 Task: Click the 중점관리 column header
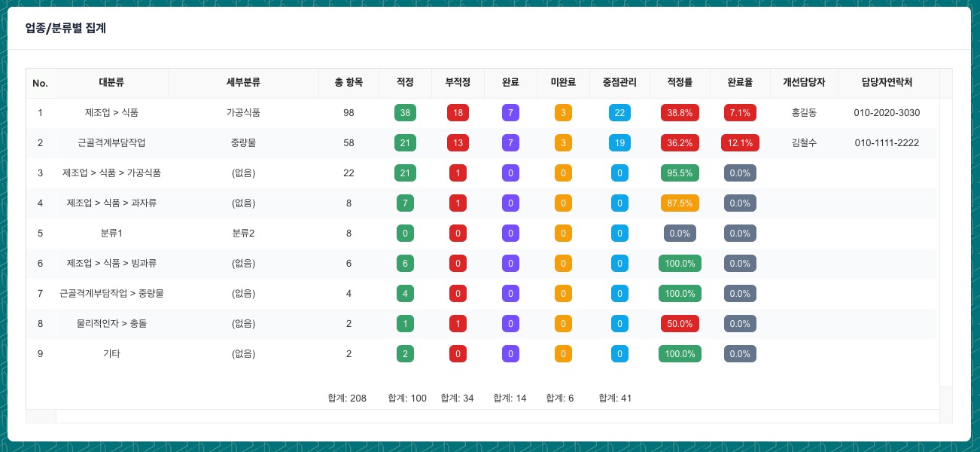click(619, 83)
